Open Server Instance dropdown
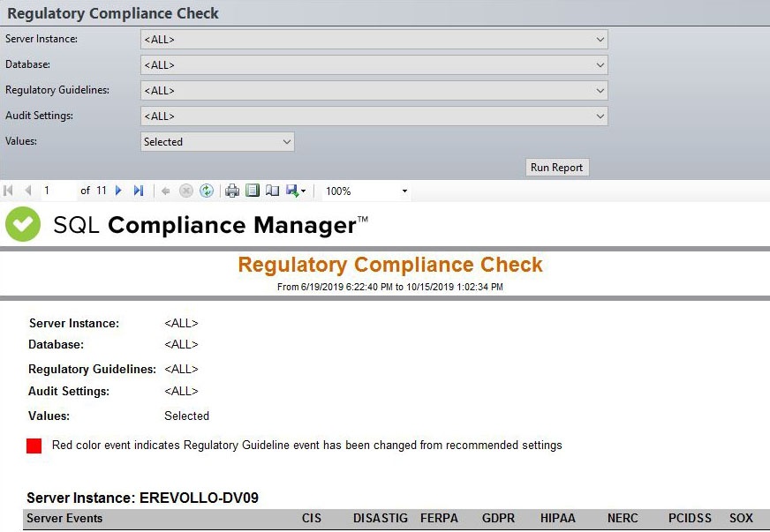The width and height of the screenshot is (770, 532). (374, 40)
